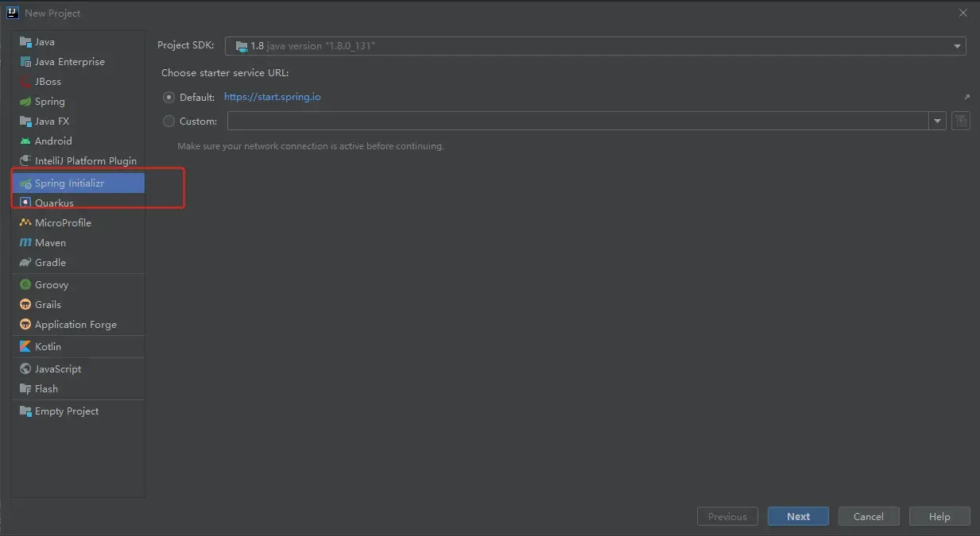Click the Next button

[798, 515]
